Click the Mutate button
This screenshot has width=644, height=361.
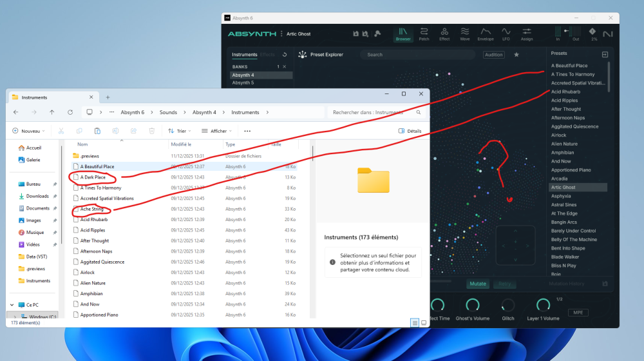478,284
